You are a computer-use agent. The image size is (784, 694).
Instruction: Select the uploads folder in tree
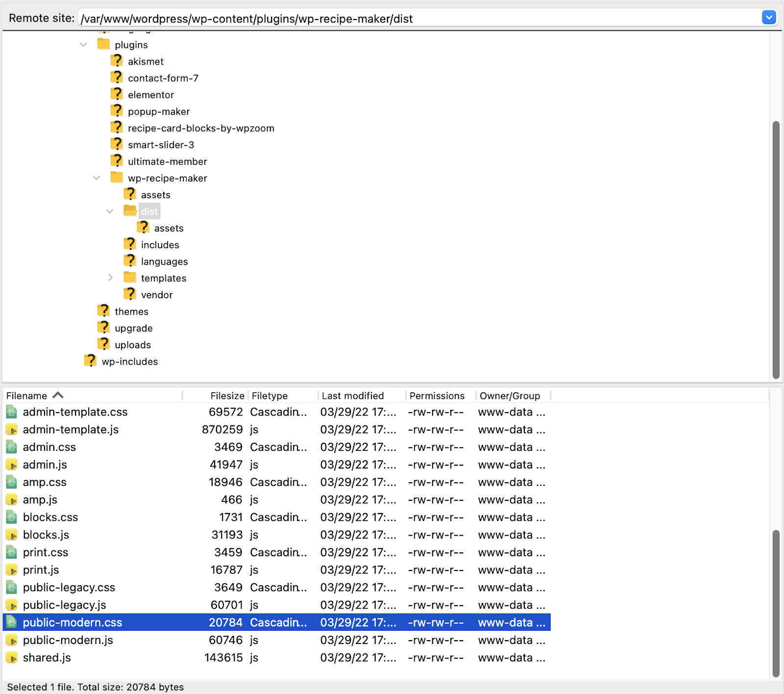132,345
